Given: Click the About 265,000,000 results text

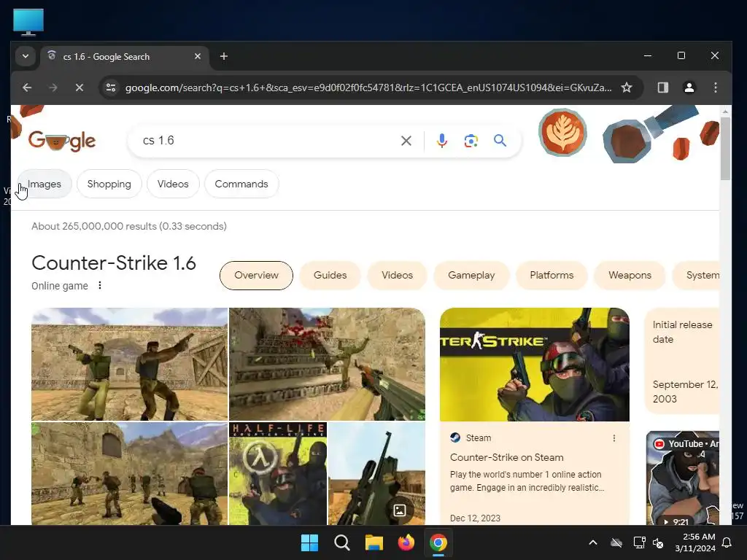Looking at the screenshot, I should coord(128,226).
